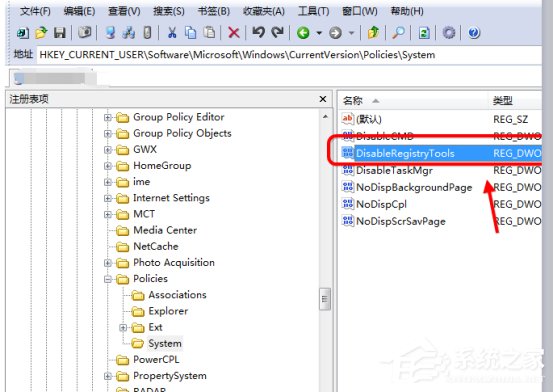Image resolution: width=554 pixels, height=392 pixels.
Task: Click the green Refresh icon
Action: click(424, 33)
